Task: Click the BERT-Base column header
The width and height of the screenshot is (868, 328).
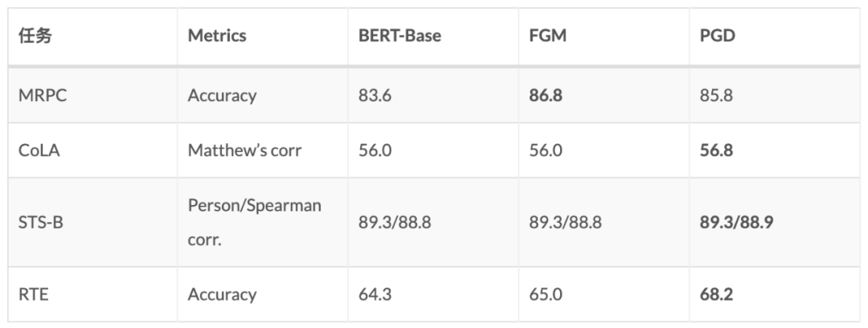Action: tap(399, 36)
